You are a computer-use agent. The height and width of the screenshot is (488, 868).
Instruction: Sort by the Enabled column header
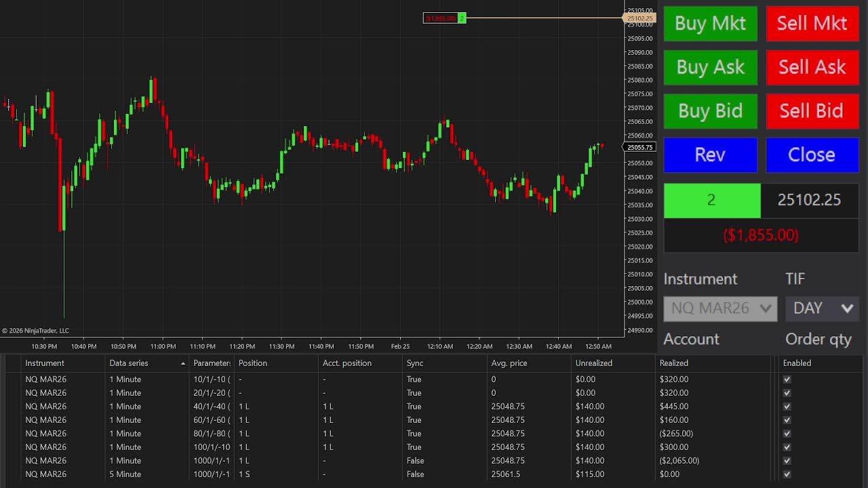pos(797,363)
